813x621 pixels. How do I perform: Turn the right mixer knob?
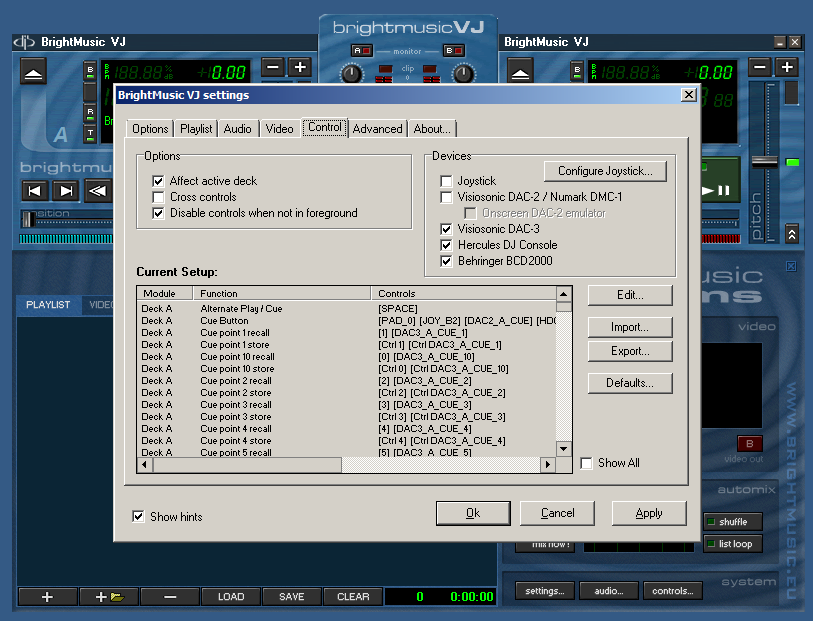coord(464,74)
